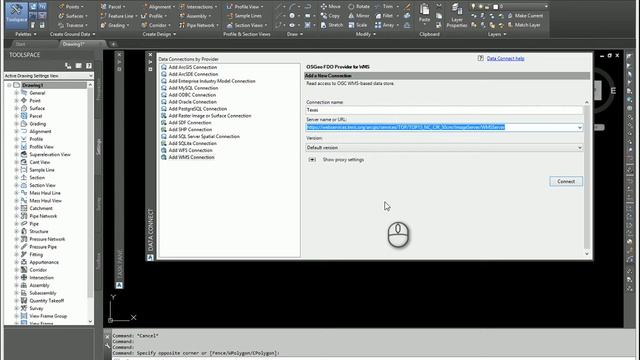Click the Intersections tool
Viewport: 640px width, 360px height.
(x=198, y=7)
